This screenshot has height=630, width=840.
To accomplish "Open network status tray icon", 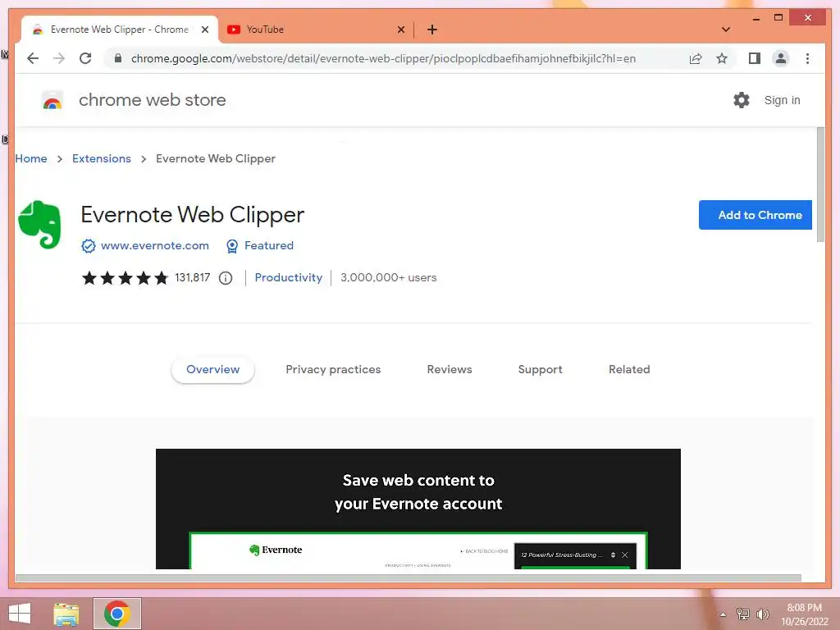I will click(x=742, y=614).
